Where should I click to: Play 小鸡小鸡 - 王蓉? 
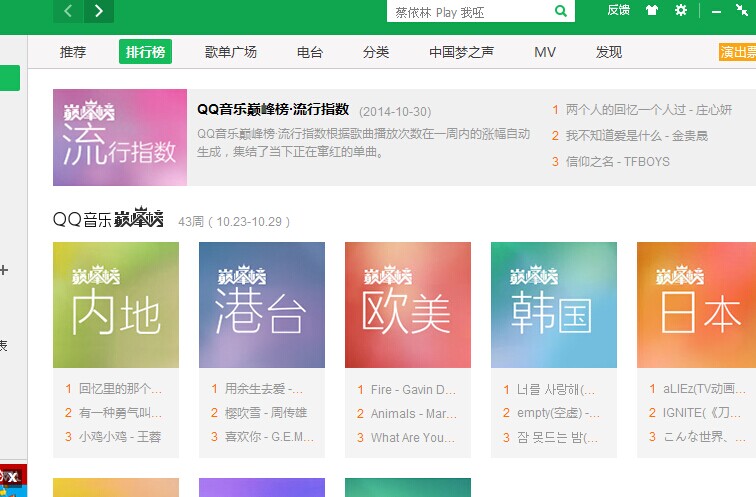(x=120, y=437)
